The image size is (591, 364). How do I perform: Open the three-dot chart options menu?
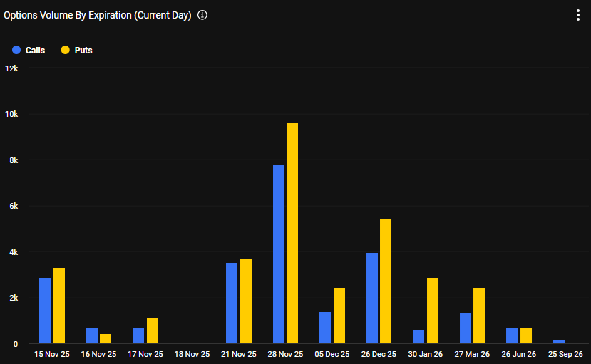[x=577, y=16]
